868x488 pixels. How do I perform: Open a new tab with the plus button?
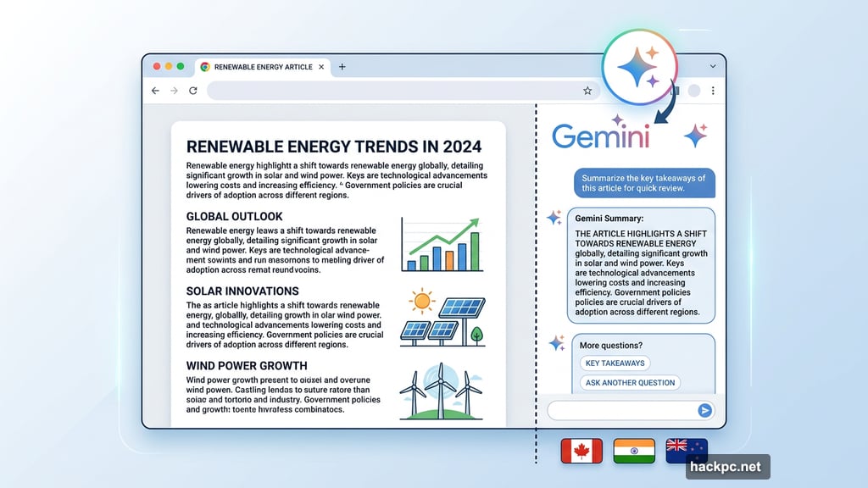(342, 66)
